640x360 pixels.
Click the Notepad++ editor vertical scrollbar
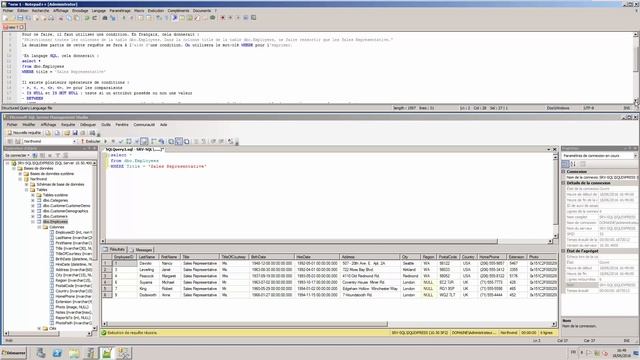coord(636,67)
